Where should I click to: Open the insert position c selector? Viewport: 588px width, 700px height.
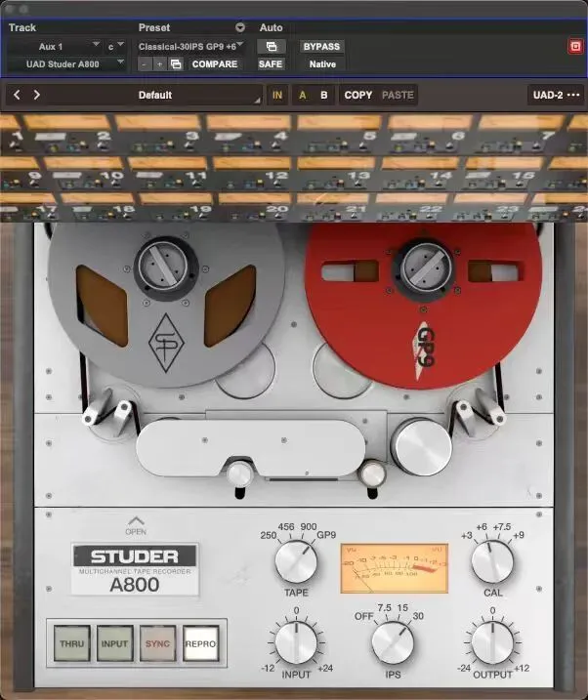coord(114,47)
